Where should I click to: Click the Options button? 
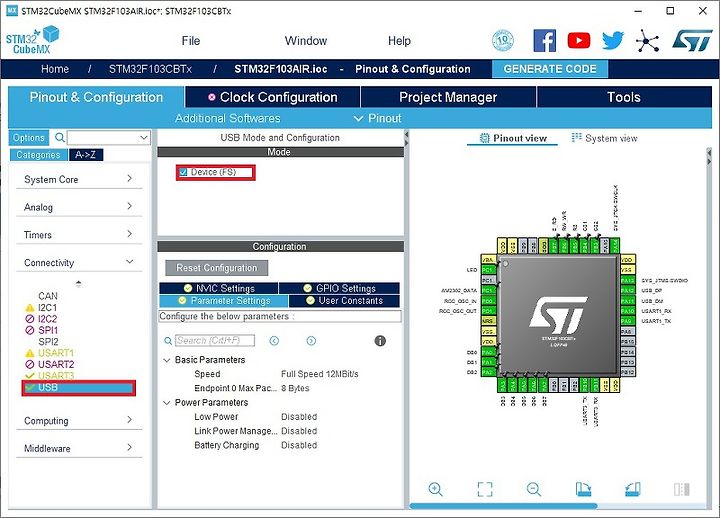[x=28, y=137]
